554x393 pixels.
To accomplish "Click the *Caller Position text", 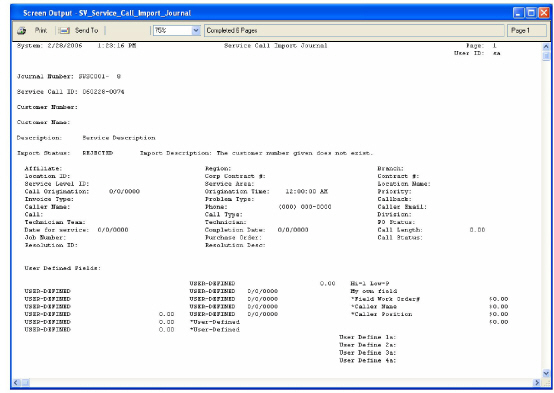I will (381, 314).
